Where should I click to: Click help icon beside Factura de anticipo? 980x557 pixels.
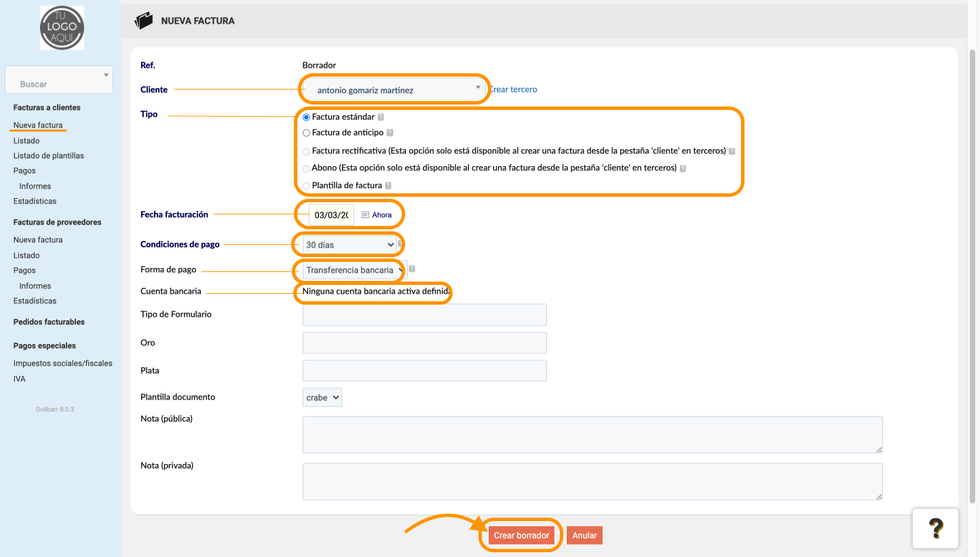(x=390, y=133)
